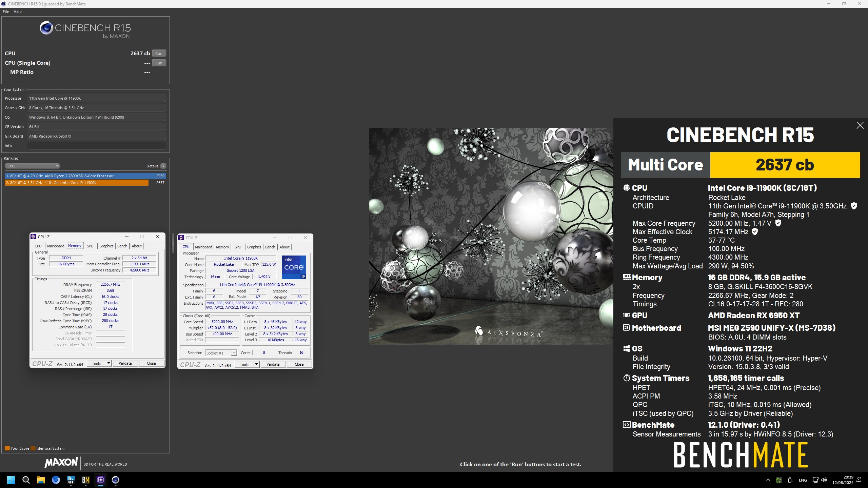868x488 pixels.
Task: Click the OS Windows logo in BenchMate
Action: click(627, 348)
